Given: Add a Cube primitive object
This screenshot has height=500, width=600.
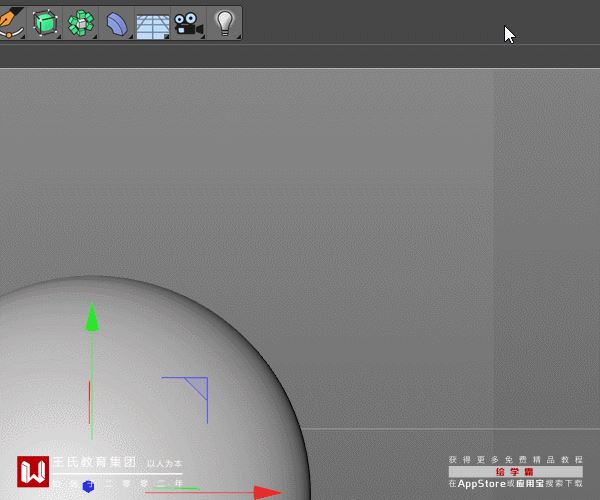Looking at the screenshot, I should coord(44,23).
